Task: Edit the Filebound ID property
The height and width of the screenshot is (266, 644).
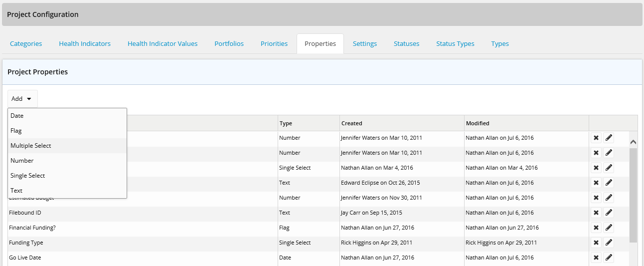Action: (x=609, y=213)
